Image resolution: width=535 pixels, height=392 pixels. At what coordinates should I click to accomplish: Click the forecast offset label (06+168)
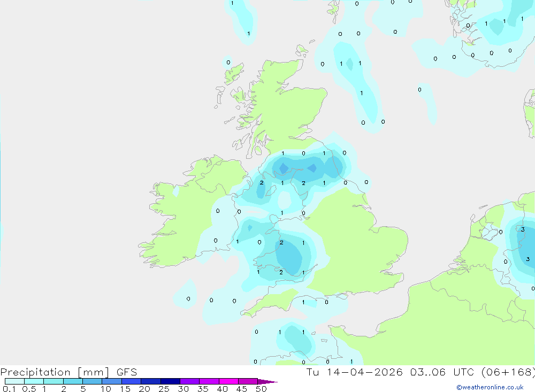click(508, 372)
